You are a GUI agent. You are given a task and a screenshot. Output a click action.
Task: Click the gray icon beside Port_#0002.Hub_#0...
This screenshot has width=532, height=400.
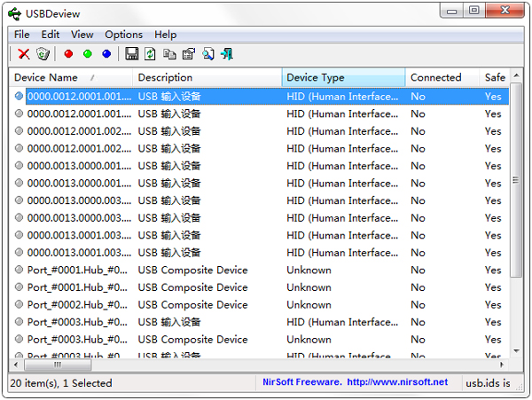[19, 305]
